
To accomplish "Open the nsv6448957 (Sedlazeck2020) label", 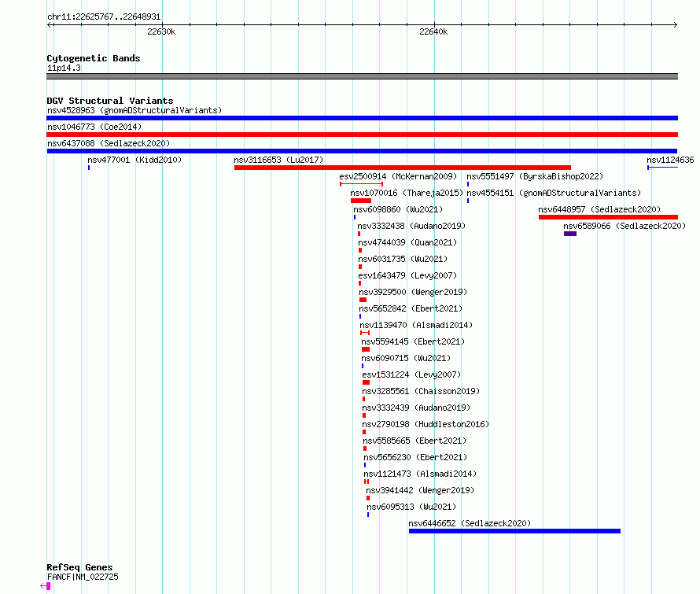I will [599, 209].
